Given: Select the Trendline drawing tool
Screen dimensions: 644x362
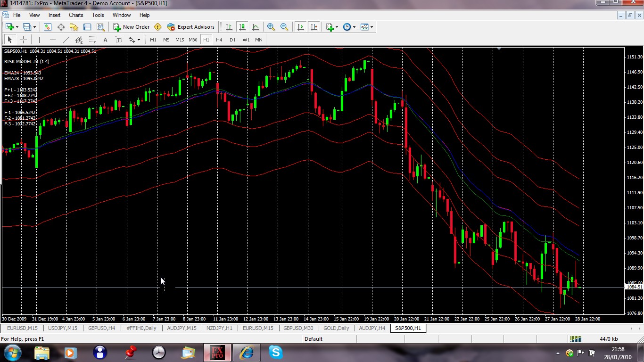Looking at the screenshot, I should coord(66,40).
